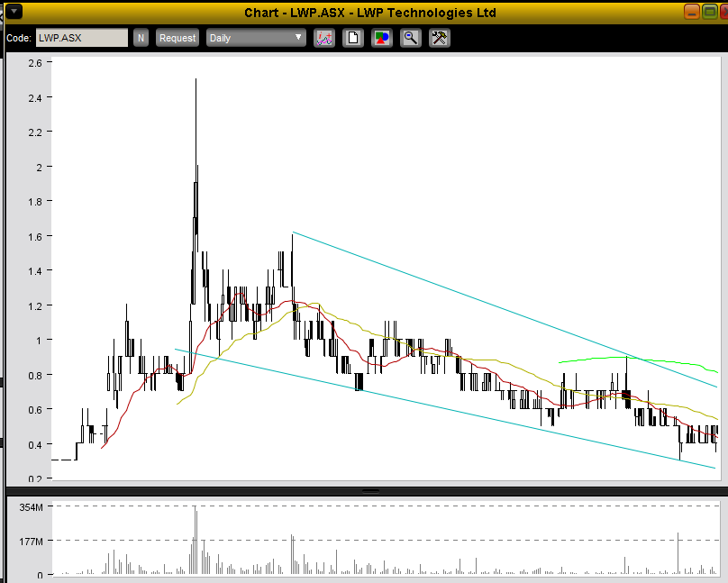Minimize the chart window with orange button
This screenshot has width=728, height=583.
692,11
